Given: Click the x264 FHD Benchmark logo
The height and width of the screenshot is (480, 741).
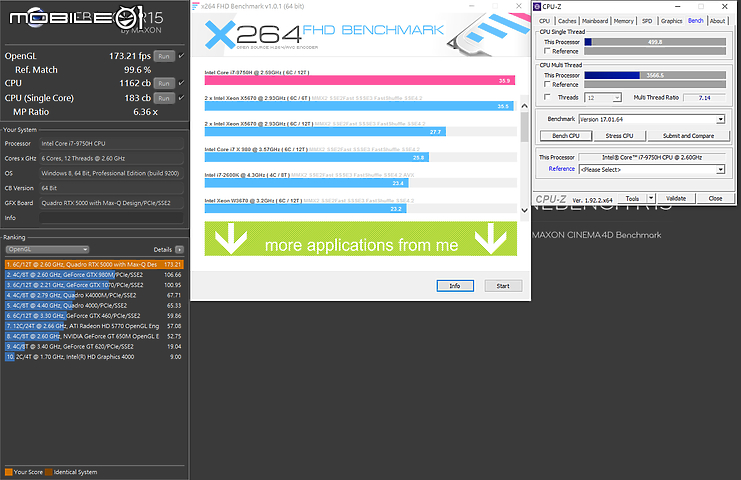Looking at the screenshot, I should point(324,34).
